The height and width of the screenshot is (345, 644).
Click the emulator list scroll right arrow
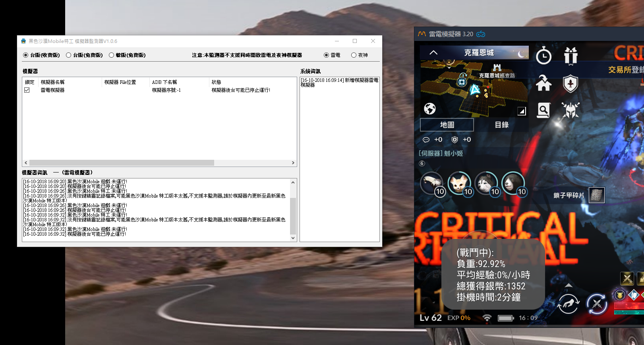pyautogui.click(x=293, y=163)
